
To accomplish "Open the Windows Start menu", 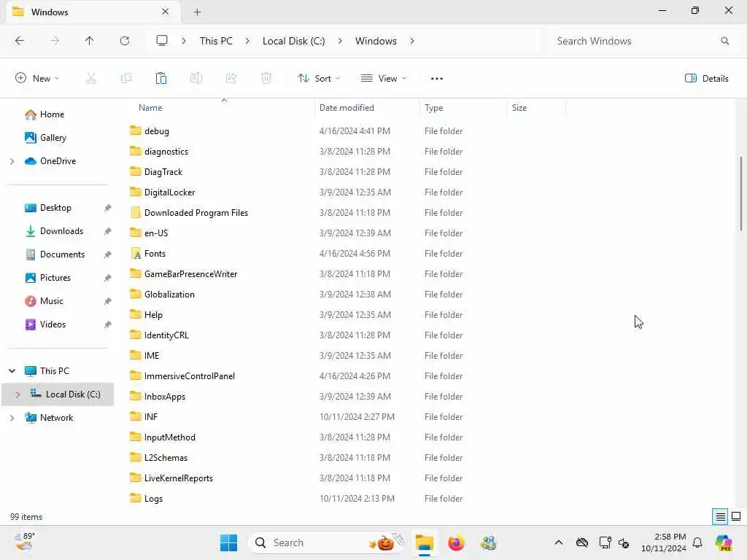I will pyautogui.click(x=228, y=542).
